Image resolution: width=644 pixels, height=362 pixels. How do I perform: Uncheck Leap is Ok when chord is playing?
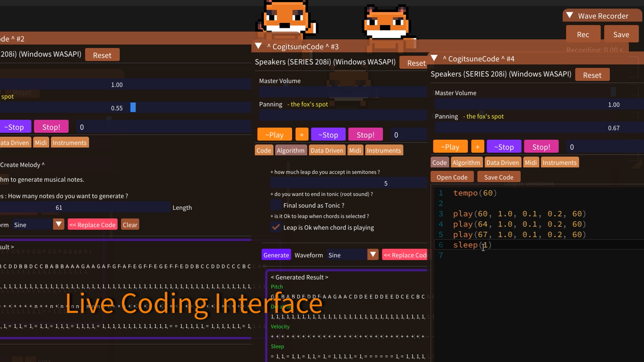(x=276, y=227)
